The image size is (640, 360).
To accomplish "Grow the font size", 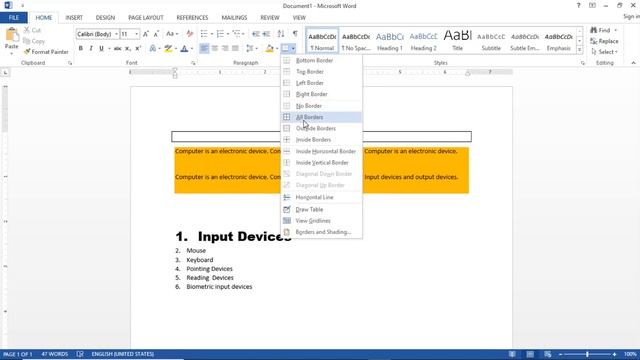I will (146, 34).
